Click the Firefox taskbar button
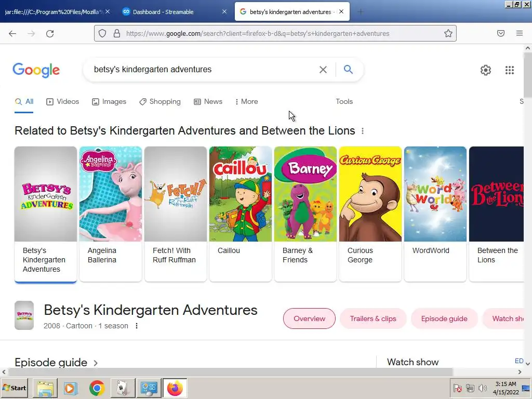The width and height of the screenshot is (532, 399). [175, 388]
